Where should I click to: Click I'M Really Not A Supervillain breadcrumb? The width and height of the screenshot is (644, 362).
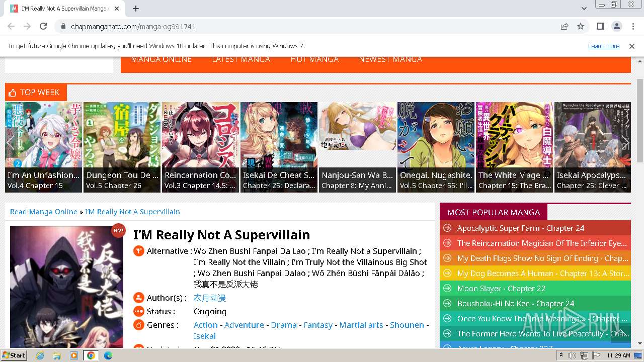point(132,212)
